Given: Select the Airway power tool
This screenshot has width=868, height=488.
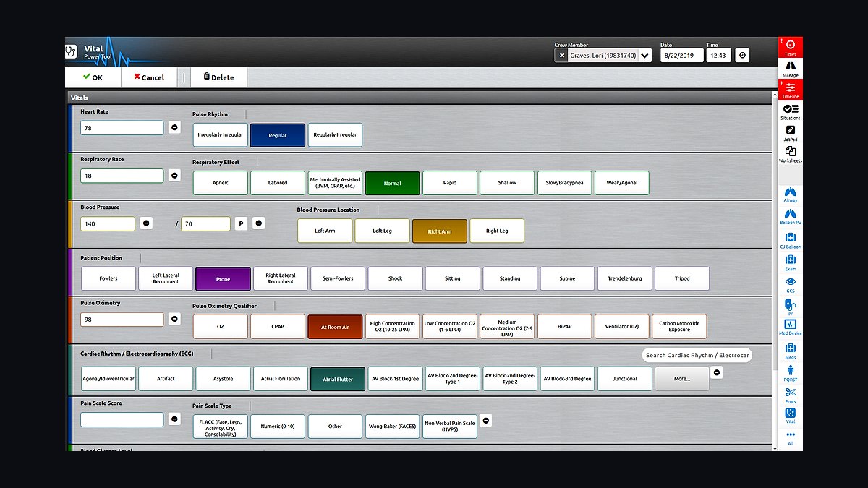Looking at the screenshot, I should click(790, 194).
